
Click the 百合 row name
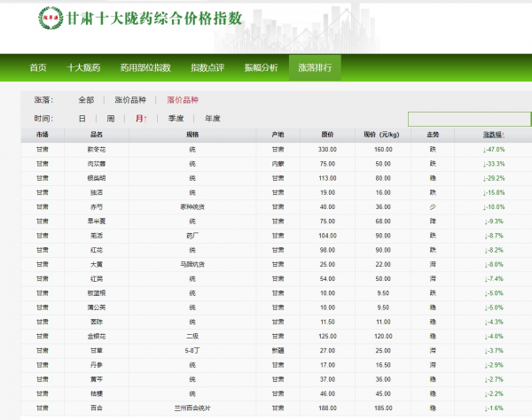[x=98, y=408]
